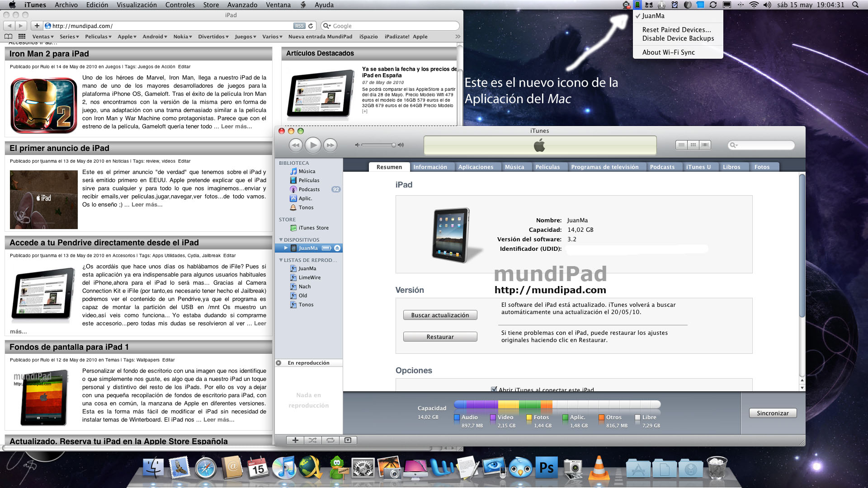Open Photoshop from the Dock
This screenshot has width=868, height=488.
pos(546,468)
